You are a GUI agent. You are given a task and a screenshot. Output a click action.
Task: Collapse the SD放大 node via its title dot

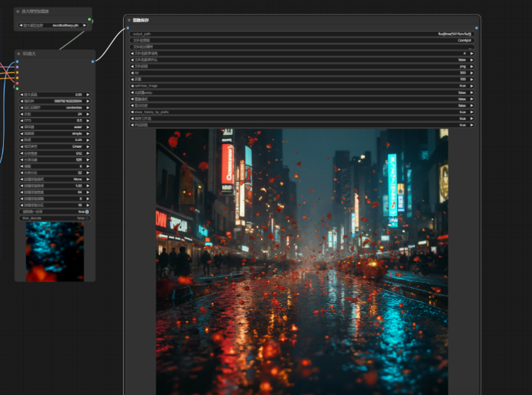point(19,54)
